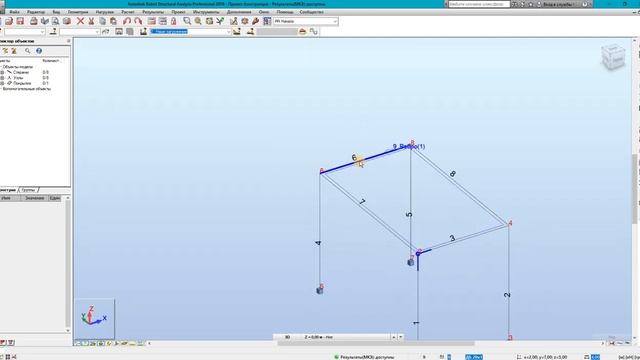The image size is (640, 360).
Task: Click the Print preview magnifier-page icon
Action: [55, 21]
